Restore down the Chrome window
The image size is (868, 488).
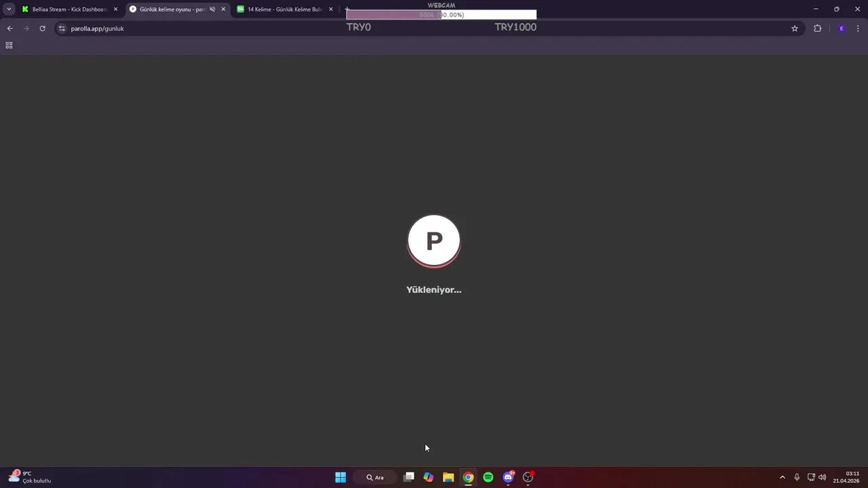point(837,9)
